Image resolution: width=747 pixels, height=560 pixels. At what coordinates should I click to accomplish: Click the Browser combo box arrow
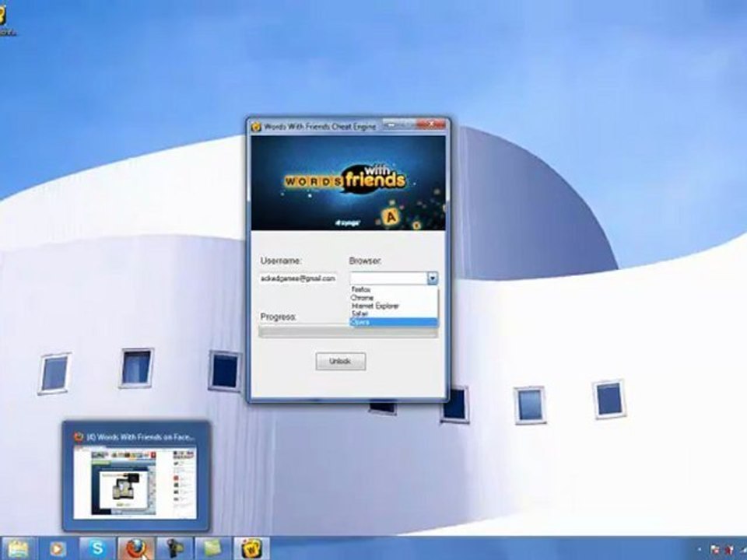click(432, 278)
